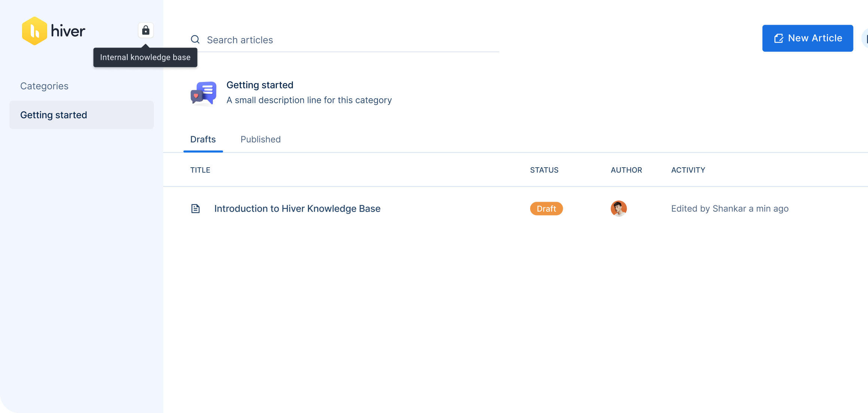Switch to the Published tab
Viewport: 868px width, 413px height.
pos(260,139)
